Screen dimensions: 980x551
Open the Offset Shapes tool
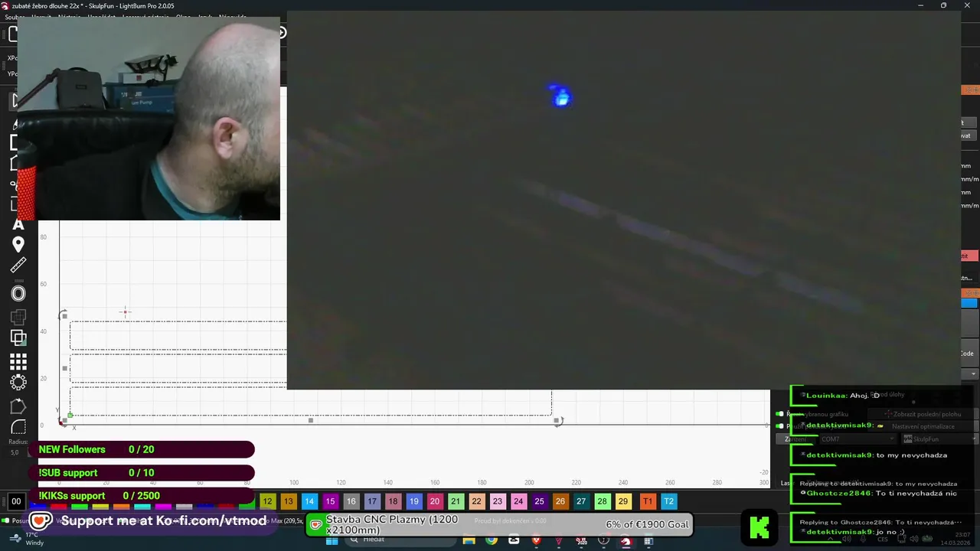click(18, 293)
